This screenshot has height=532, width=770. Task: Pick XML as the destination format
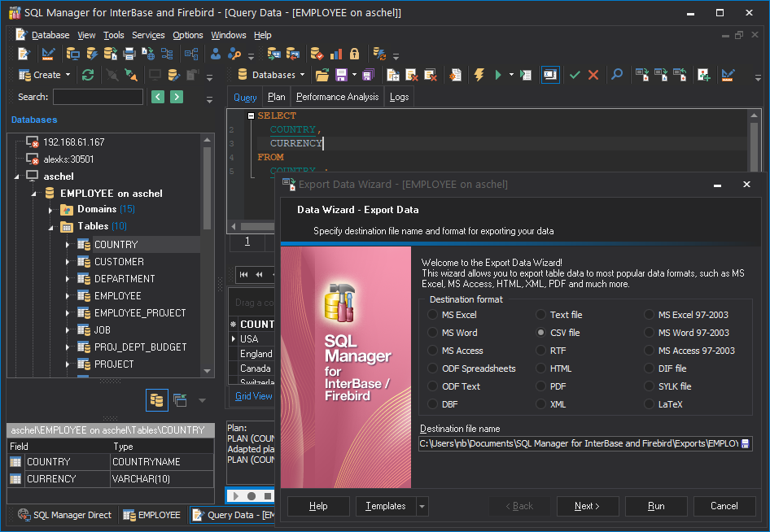coord(542,404)
